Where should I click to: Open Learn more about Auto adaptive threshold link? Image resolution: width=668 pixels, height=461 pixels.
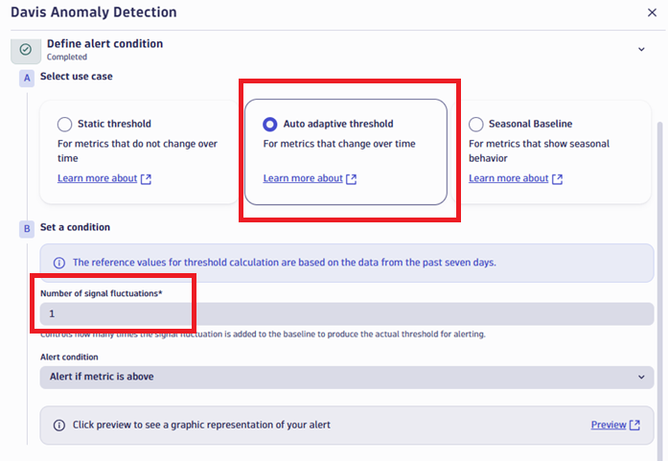point(303,178)
